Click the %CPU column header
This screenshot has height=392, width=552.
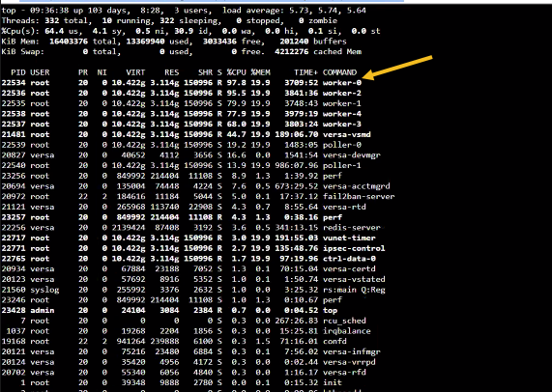pos(236,72)
